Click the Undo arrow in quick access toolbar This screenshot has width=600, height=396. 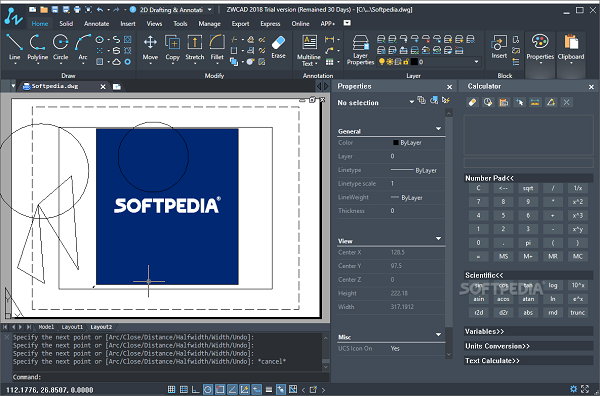pos(100,10)
